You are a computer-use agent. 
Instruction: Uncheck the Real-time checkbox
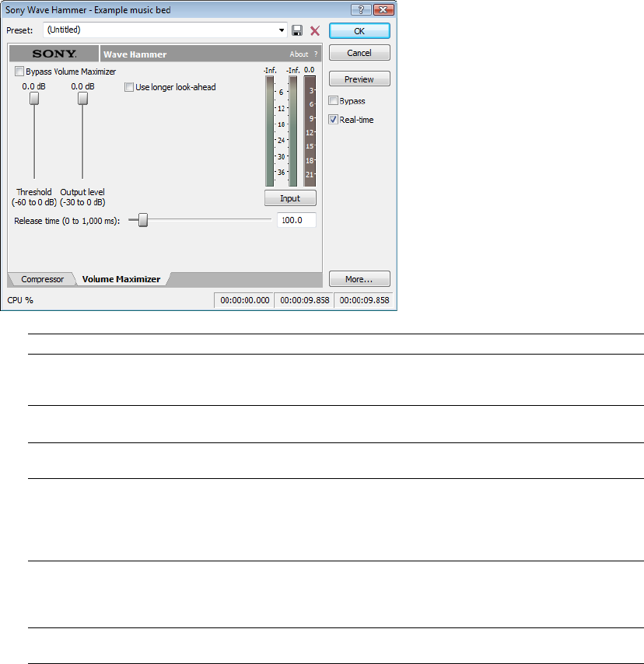pyautogui.click(x=334, y=120)
